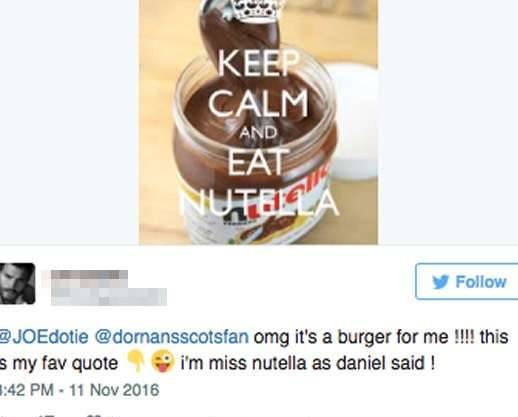The width and height of the screenshot is (518, 417).
Task: Click the white egg beside the jar
Action: (x=354, y=121)
